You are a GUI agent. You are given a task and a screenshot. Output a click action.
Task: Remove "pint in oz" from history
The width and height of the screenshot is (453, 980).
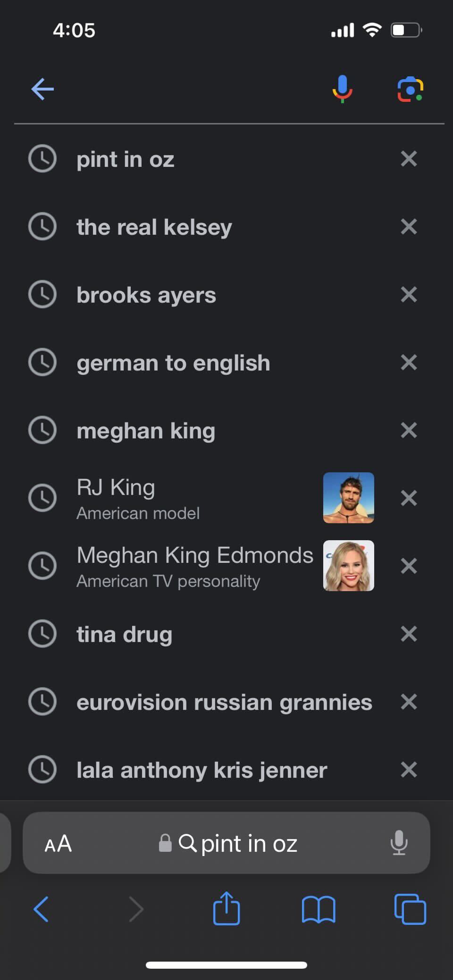(409, 159)
